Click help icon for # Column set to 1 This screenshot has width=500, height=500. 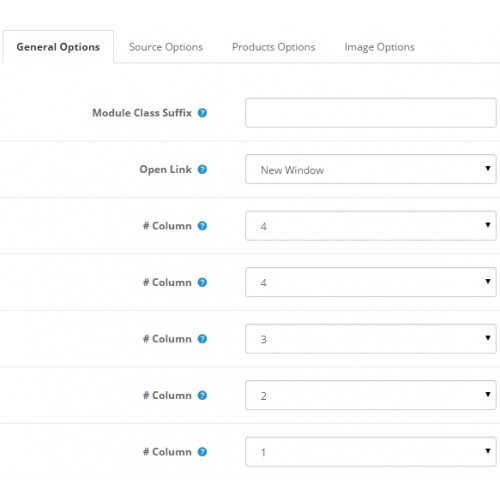(x=202, y=452)
